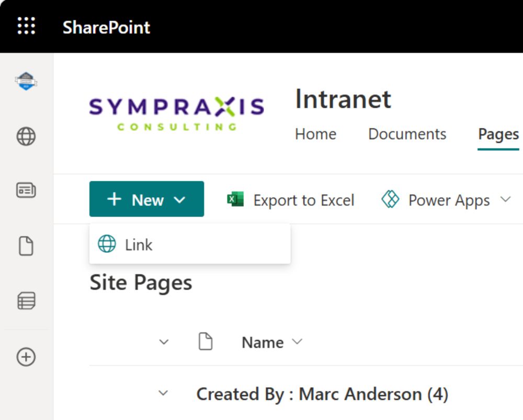
Task: Click the Power Apps diamond icon
Action: click(390, 199)
